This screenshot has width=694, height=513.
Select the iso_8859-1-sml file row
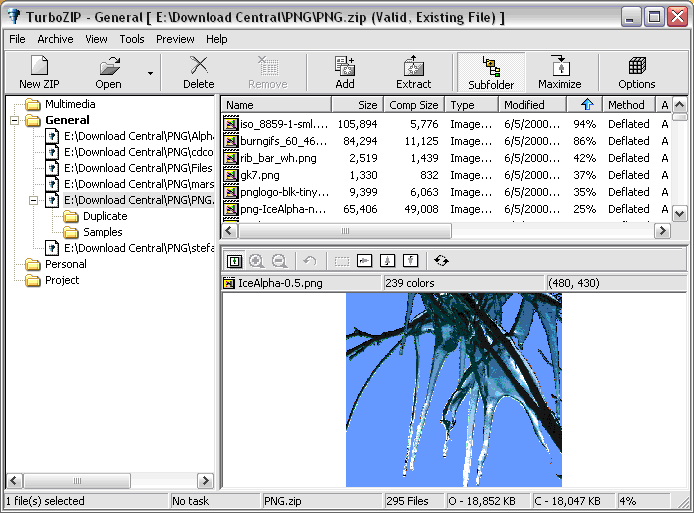pos(446,124)
